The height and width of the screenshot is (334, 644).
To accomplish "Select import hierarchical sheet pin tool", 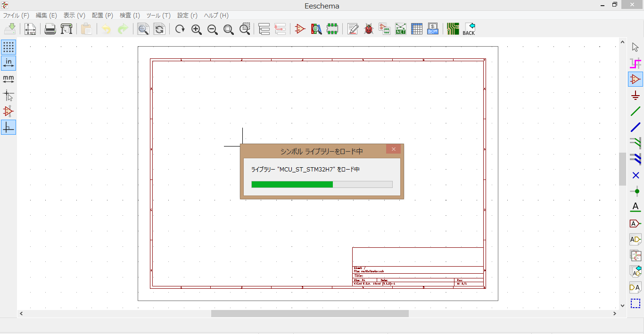I will 636,271.
